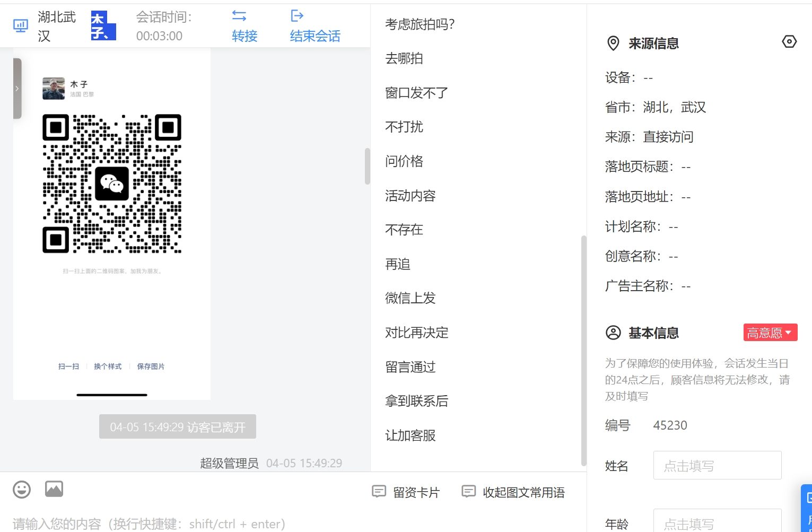Click 保存图片 in the QR image

click(x=151, y=367)
